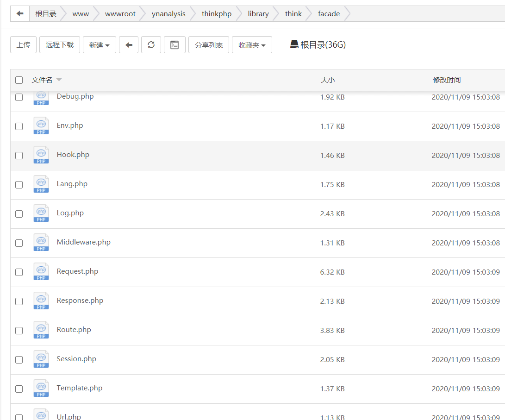Click the Log.php file name
The height and width of the screenshot is (420, 505).
click(70, 213)
